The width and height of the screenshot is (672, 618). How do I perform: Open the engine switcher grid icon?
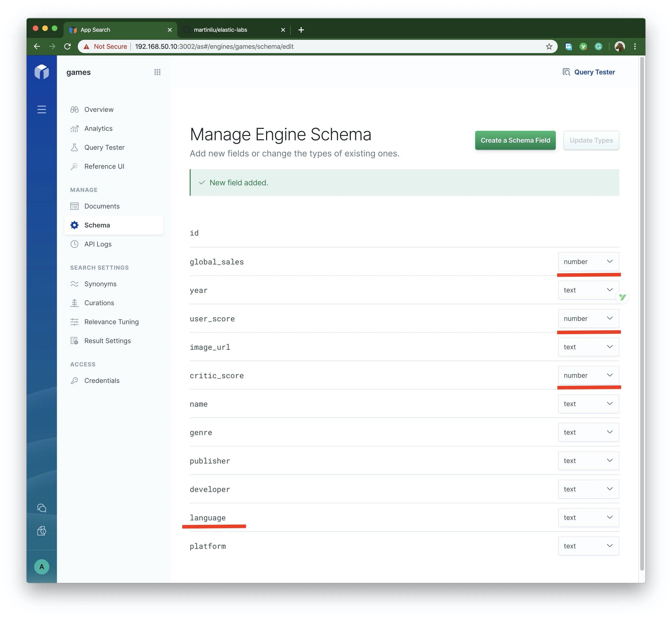(x=157, y=72)
